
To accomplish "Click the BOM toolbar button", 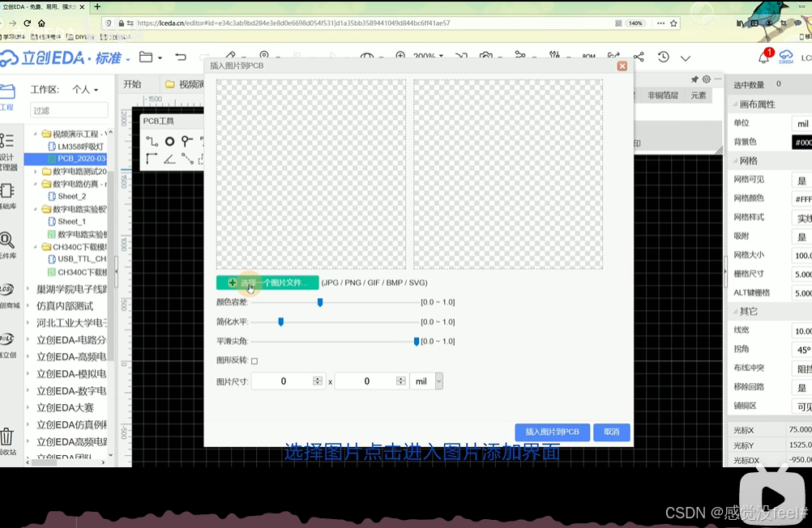I will (589, 56).
